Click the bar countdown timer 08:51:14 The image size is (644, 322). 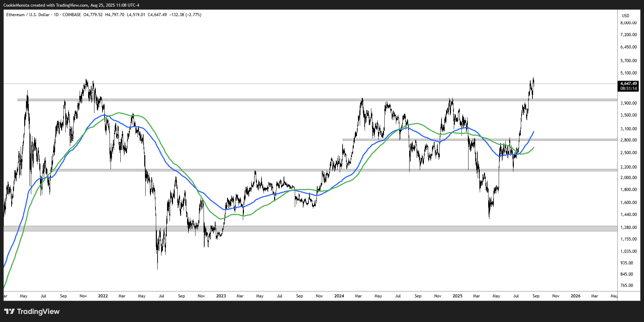pyautogui.click(x=628, y=88)
